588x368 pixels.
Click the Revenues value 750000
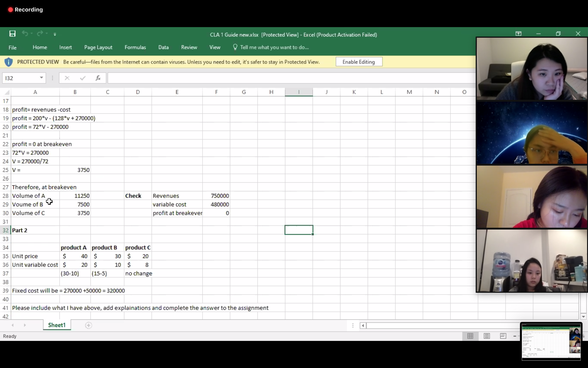coord(216,196)
